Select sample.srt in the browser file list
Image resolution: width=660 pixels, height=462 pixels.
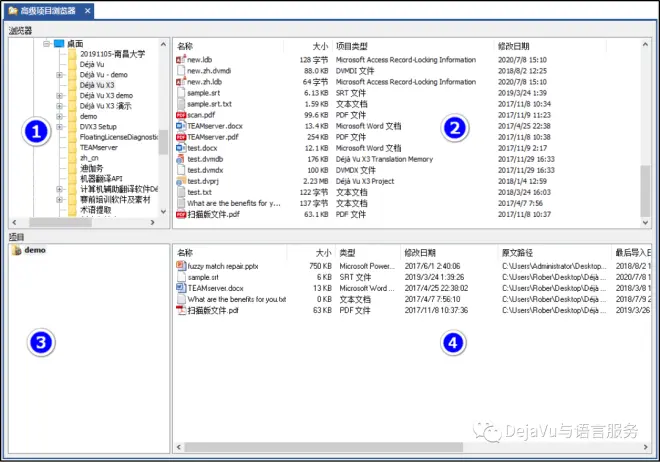[203, 93]
